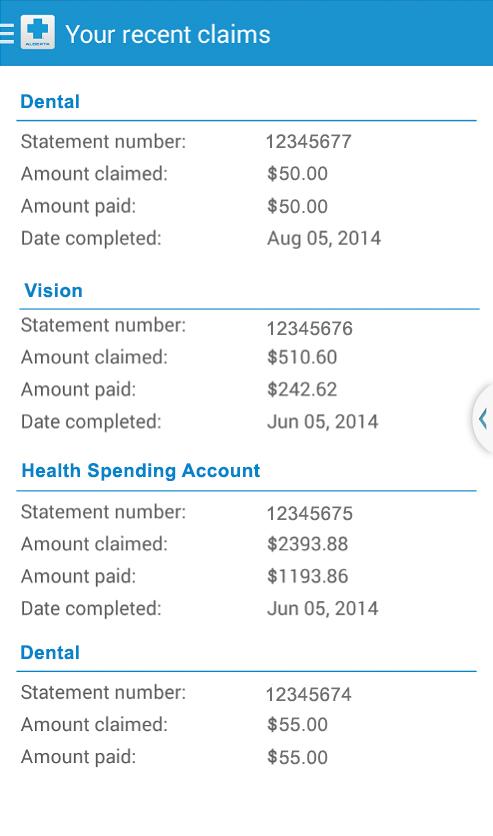The height and width of the screenshot is (836, 493).
Task: Select statement number 12345674
Action: coord(309,695)
